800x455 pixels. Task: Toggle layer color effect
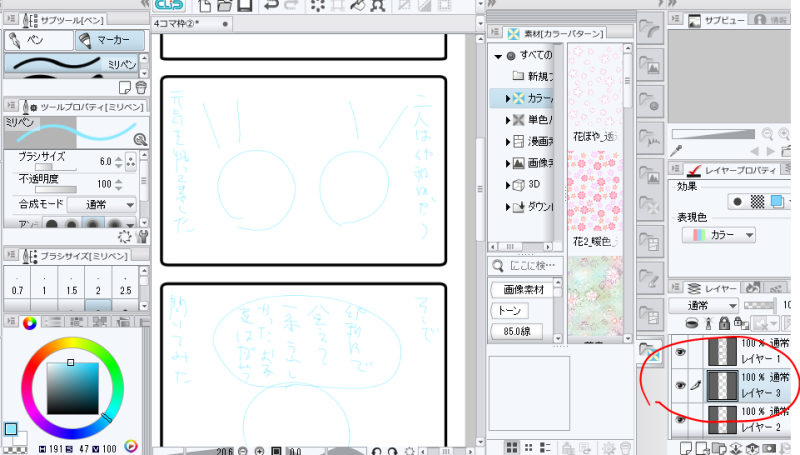pos(777,202)
